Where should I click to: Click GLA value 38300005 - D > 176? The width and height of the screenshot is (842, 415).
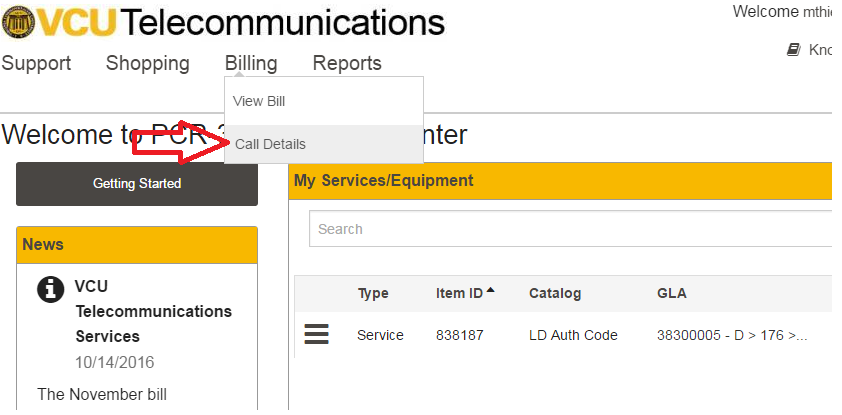732,335
